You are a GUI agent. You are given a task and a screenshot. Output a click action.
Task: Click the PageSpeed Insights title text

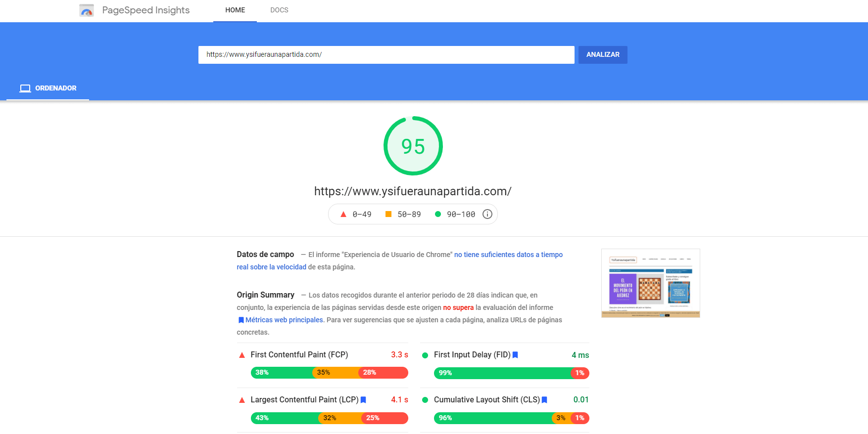coord(146,10)
